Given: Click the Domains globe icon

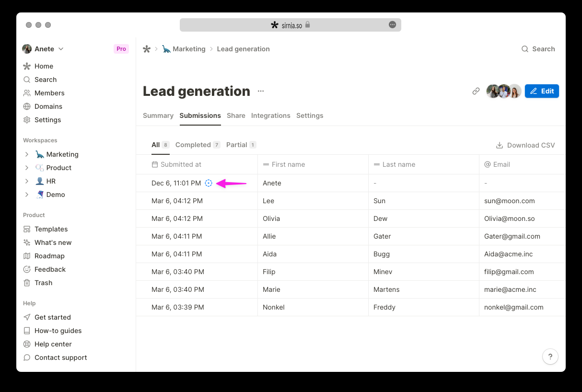Looking at the screenshot, I should [x=27, y=106].
